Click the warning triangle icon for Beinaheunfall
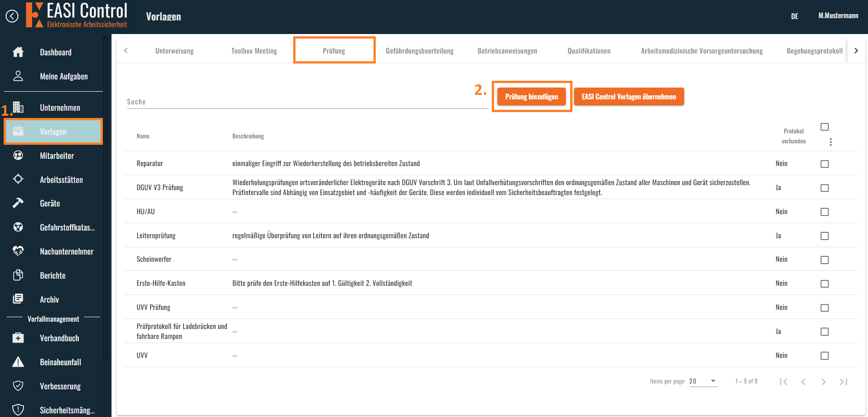Screen dimensions: 868x417 18,362
